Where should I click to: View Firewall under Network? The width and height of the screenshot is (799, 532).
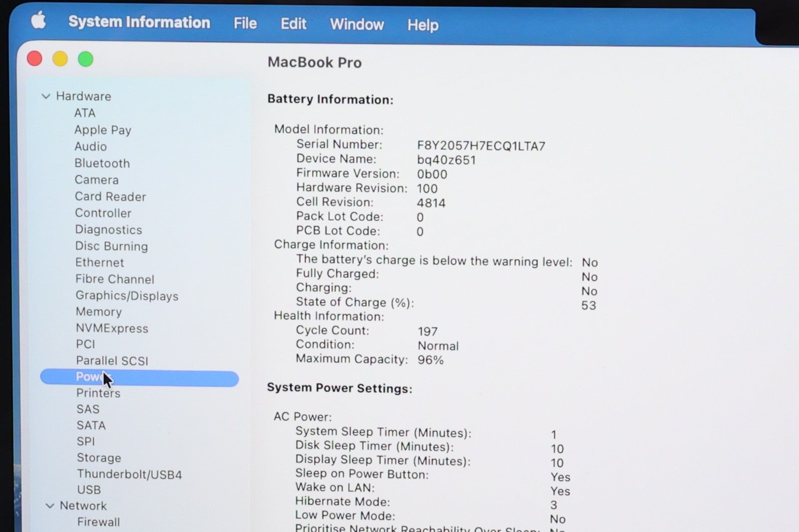click(x=98, y=522)
